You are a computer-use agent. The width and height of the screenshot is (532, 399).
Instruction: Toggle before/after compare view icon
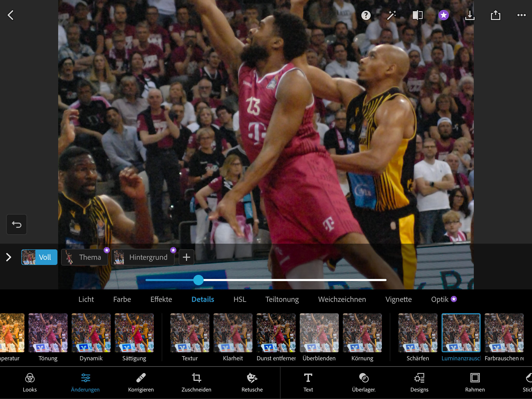[417, 15]
